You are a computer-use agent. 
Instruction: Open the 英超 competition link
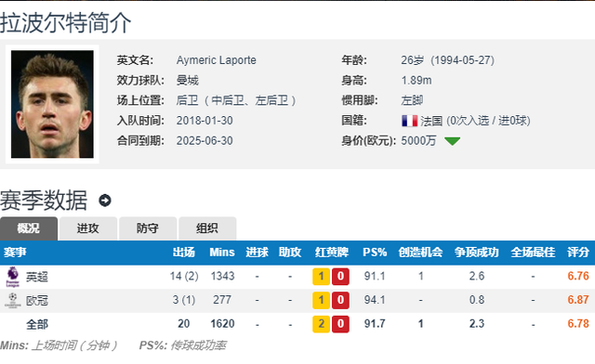[37, 277]
